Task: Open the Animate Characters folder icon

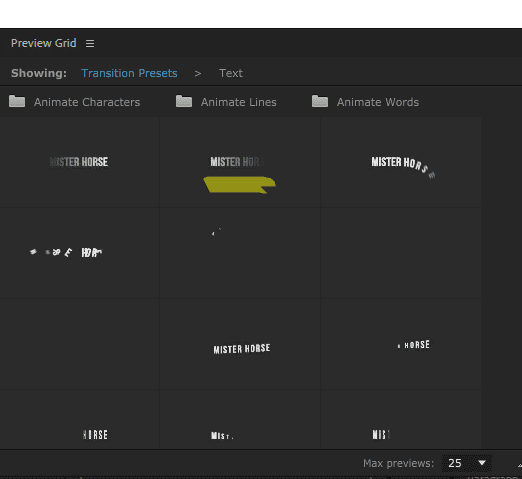Action: pos(17,101)
